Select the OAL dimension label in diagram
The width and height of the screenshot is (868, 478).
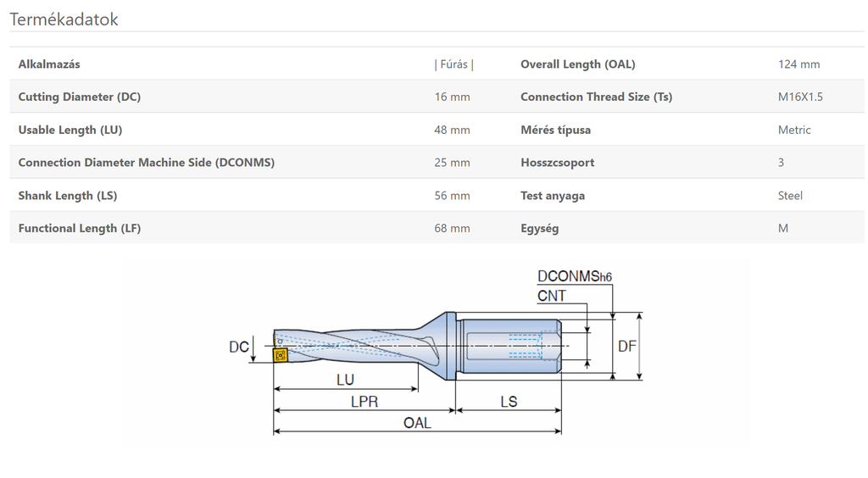417,423
